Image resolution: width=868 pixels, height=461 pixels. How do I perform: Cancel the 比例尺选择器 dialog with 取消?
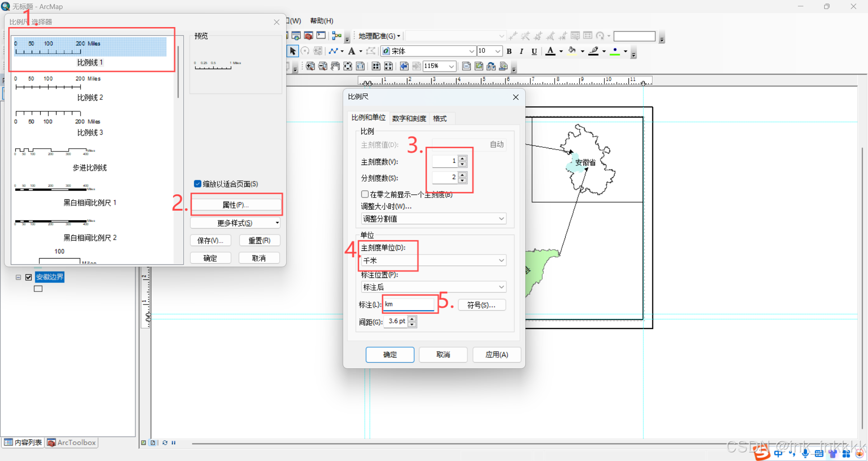259,258
